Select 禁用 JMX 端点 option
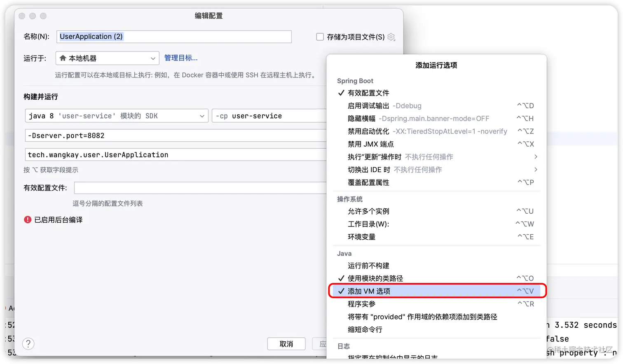Screen dimensions: 623x364 tap(437, 144)
